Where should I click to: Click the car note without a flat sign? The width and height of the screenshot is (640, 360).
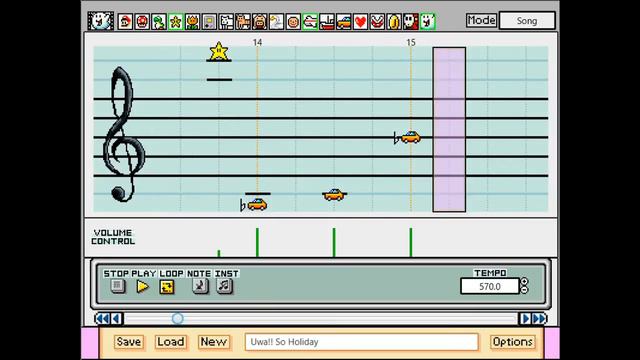pyautogui.click(x=334, y=195)
